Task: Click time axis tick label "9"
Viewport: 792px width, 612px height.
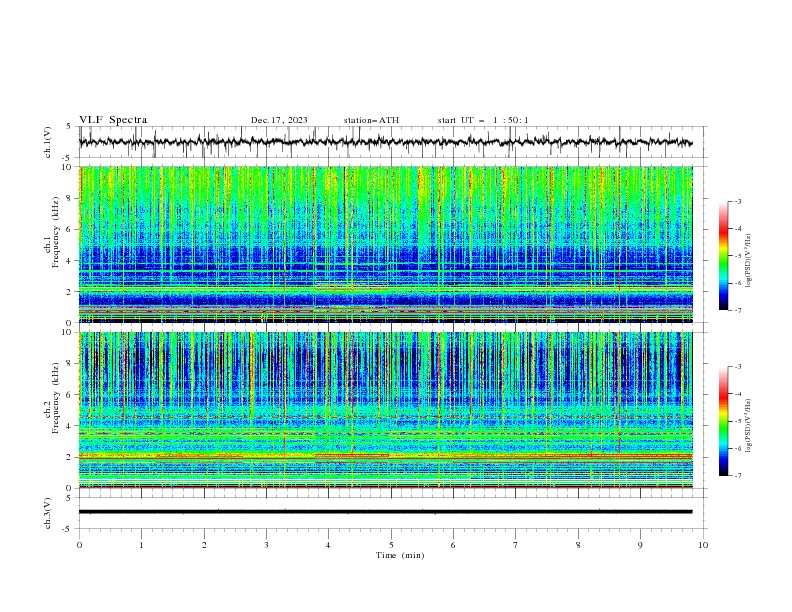Action: pos(640,545)
